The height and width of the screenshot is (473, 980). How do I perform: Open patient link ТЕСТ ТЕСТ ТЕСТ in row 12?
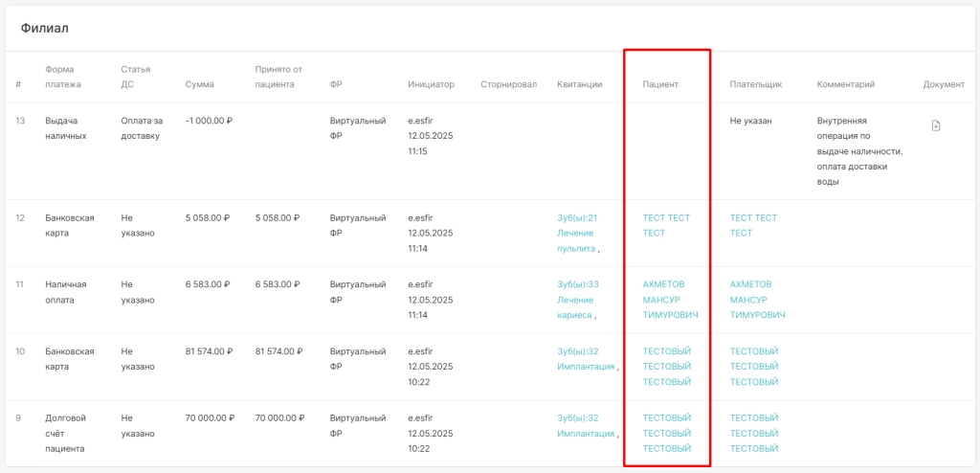(x=666, y=225)
